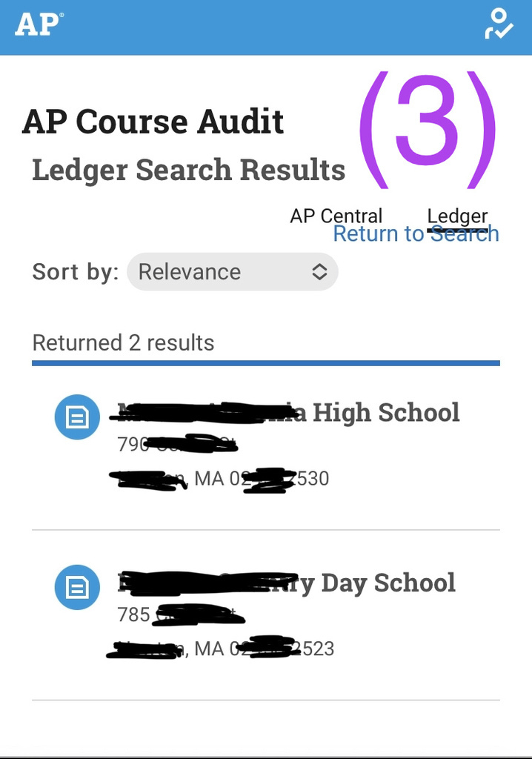Open the user account check icon

tap(499, 24)
